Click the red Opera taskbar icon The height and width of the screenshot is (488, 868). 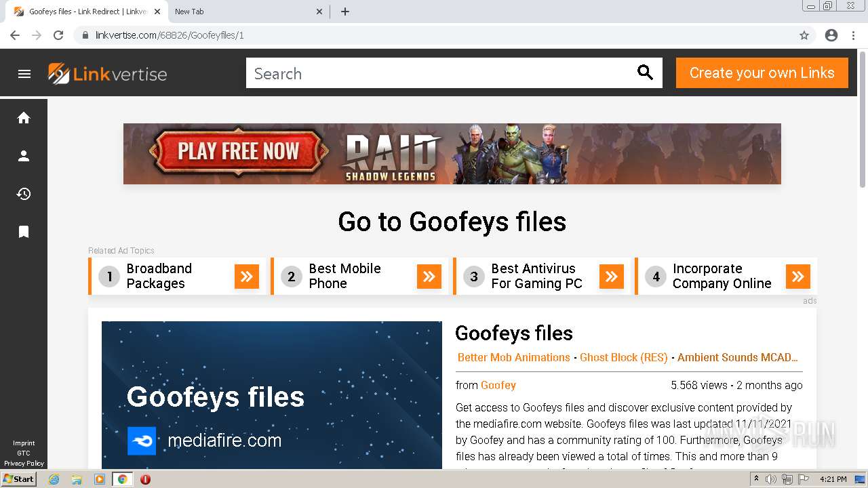[x=145, y=479]
